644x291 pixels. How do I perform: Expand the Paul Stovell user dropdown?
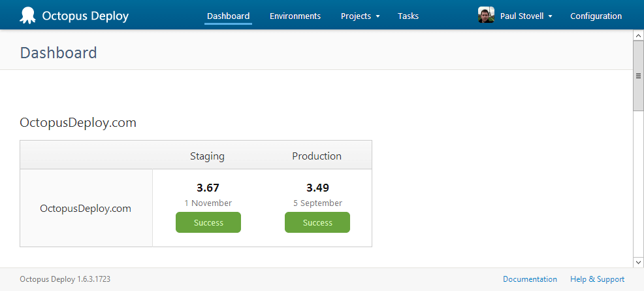tap(526, 16)
